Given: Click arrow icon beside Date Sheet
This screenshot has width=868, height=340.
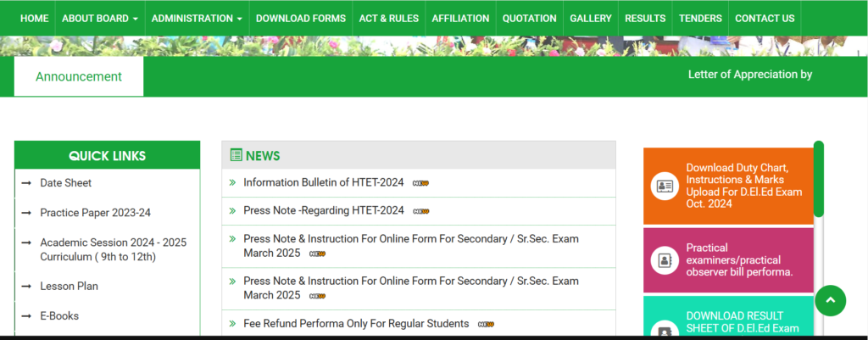Looking at the screenshot, I should tap(26, 183).
